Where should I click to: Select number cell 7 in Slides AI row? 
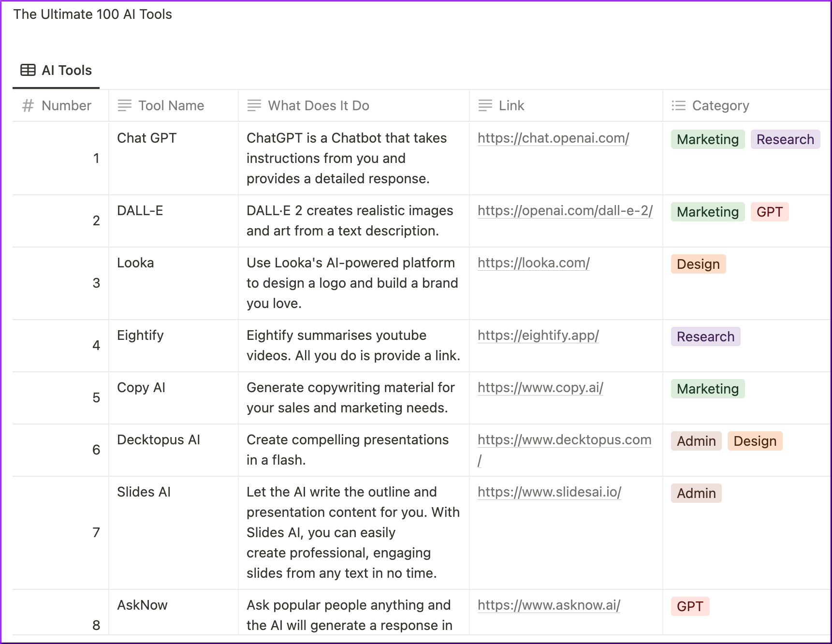61,533
